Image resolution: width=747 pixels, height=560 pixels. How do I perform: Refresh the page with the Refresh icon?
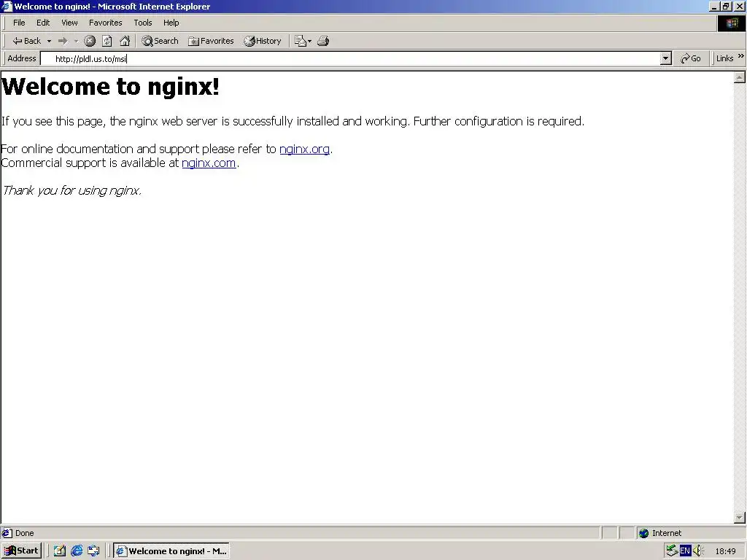point(107,41)
